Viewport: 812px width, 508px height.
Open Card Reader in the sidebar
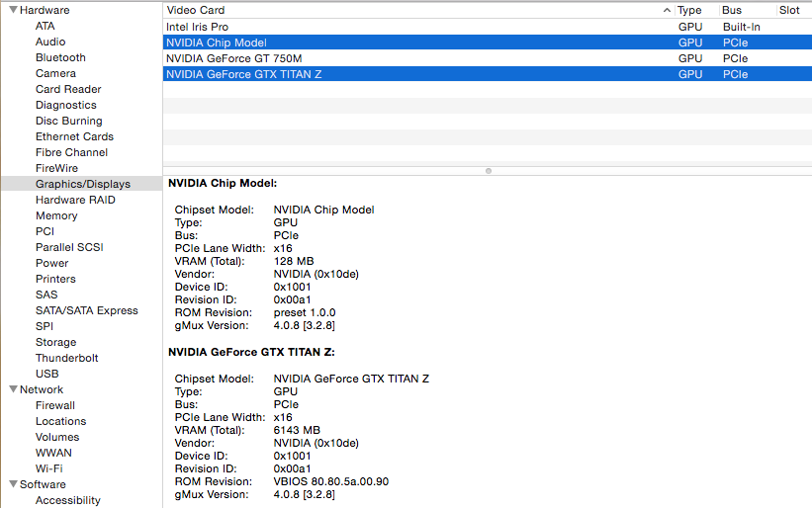click(x=68, y=89)
